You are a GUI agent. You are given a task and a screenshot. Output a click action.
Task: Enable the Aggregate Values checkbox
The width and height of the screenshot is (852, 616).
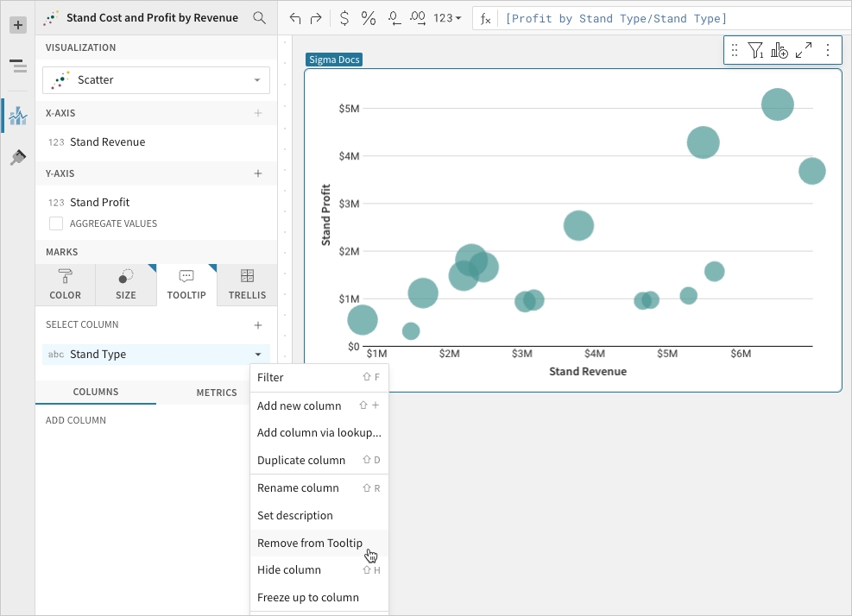pyautogui.click(x=56, y=223)
